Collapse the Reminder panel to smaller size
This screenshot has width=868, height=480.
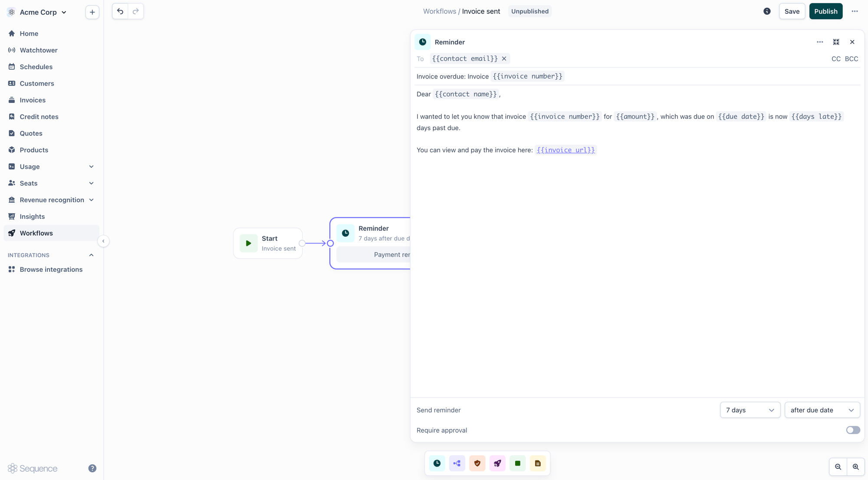tap(836, 42)
